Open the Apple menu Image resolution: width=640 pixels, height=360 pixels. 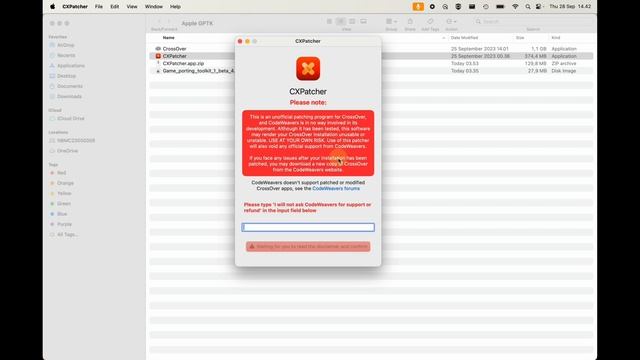click(x=52, y=7)
